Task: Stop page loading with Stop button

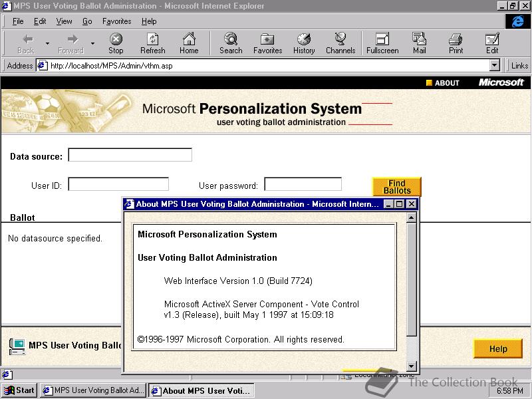Action: click(x=116, y=43)
